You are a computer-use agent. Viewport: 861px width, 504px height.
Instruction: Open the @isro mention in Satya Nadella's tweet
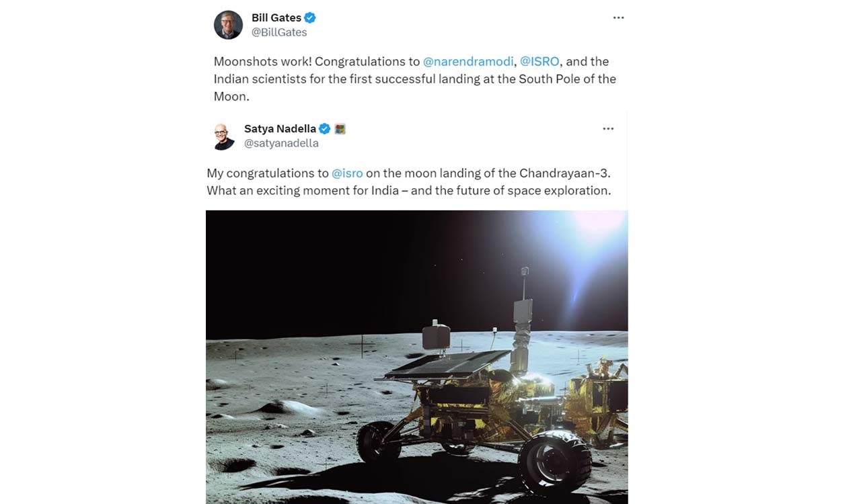click(348, 173)
